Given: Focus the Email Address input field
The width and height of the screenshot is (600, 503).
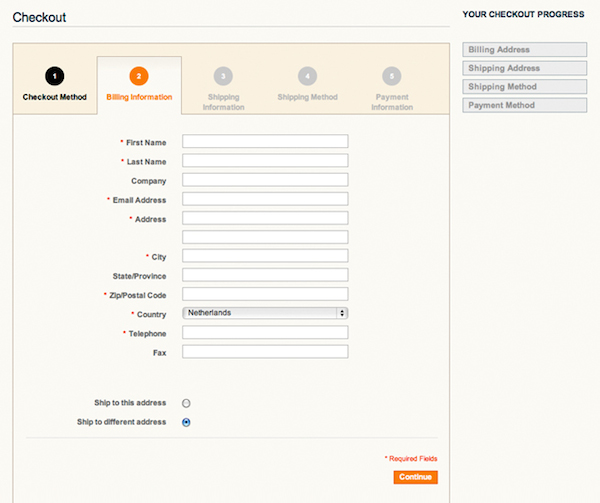Looking at the screenshot, I should (x=265, y=199).
